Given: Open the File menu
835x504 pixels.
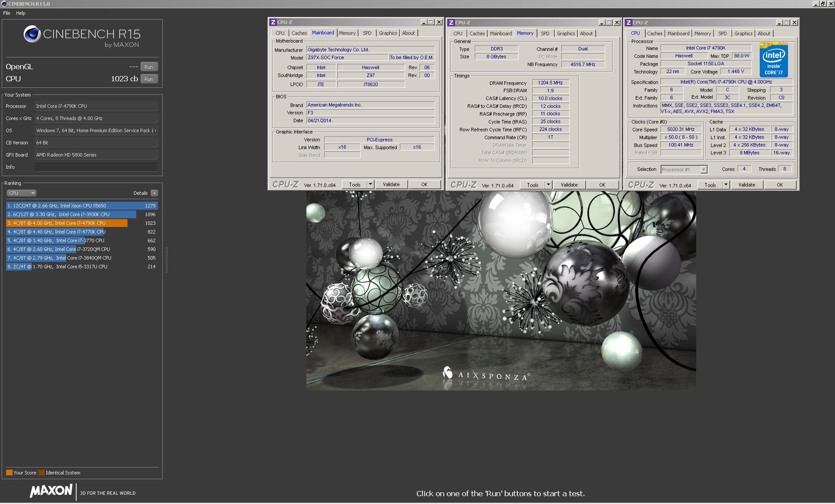Looking at the screenshot, I should pyautogui.click(x=7, y=13).
